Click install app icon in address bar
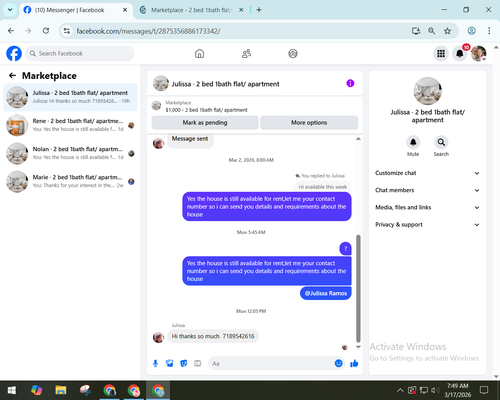Viewport: 500px width, 400px height. [416, 31]
